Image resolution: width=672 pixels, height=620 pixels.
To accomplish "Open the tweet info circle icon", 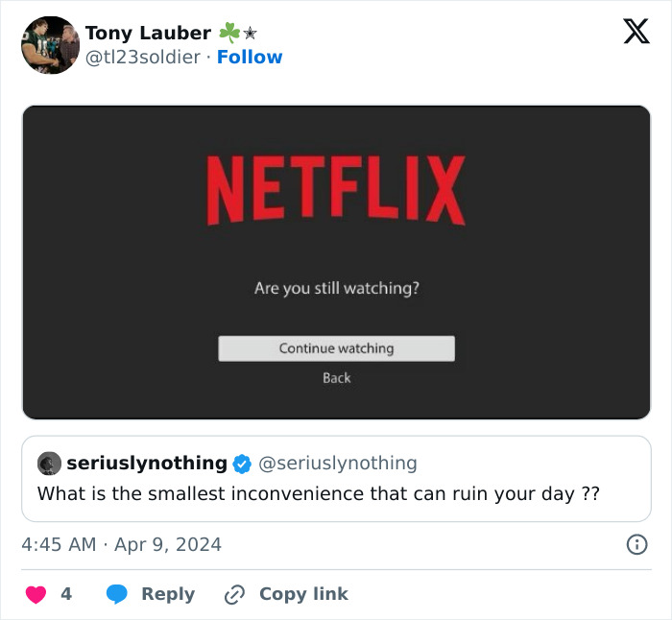I will click(636, 544).
